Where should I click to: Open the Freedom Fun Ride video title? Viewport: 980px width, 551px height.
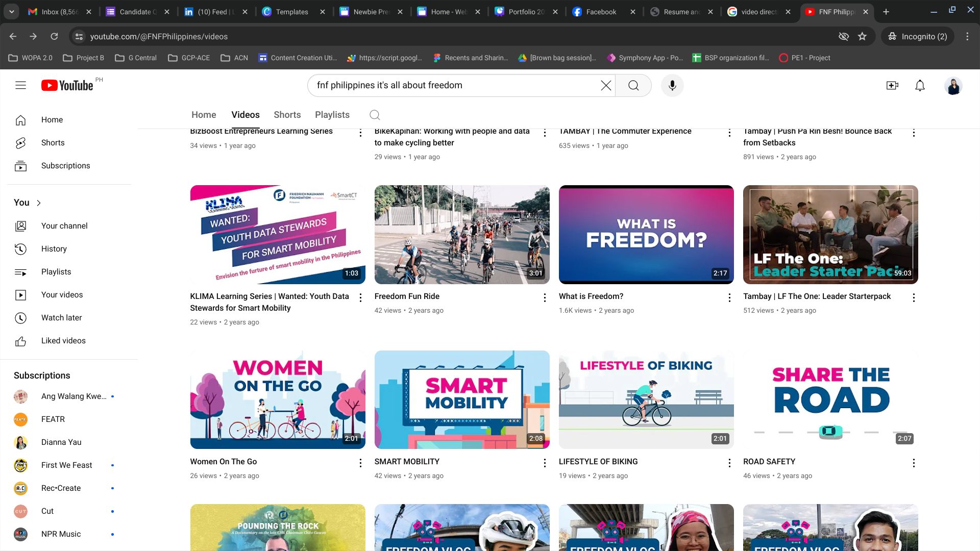point(407,296)
